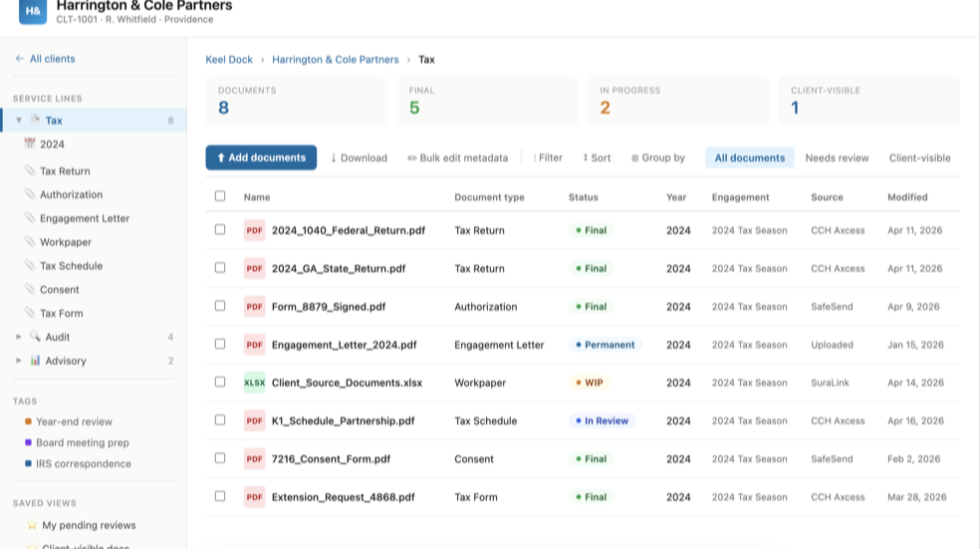The height and width of the screenshot is (549, 980).
Task: Click the 'In Review' status badge
Action: point(602,420)
